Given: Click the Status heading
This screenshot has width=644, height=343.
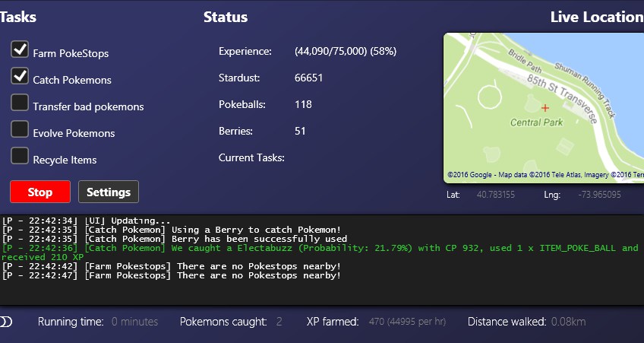Looking at the screenshot, I should pyautogui.click(x=226, y=17).
